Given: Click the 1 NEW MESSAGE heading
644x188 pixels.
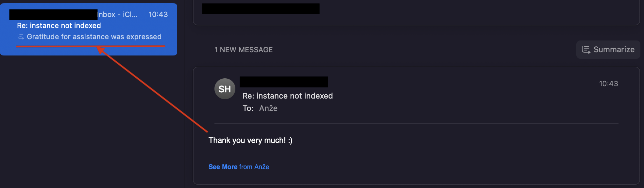Looking at the screenshot, I should pyautogui.click(x=243, y=50).
